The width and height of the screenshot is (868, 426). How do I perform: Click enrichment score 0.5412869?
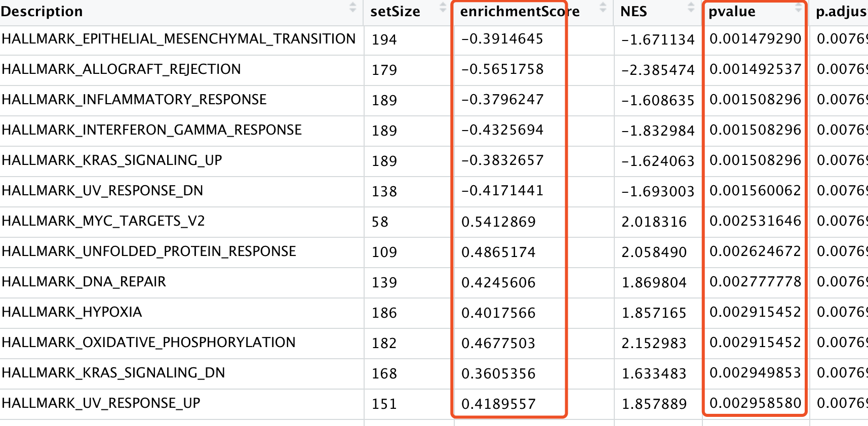(498, 222)
